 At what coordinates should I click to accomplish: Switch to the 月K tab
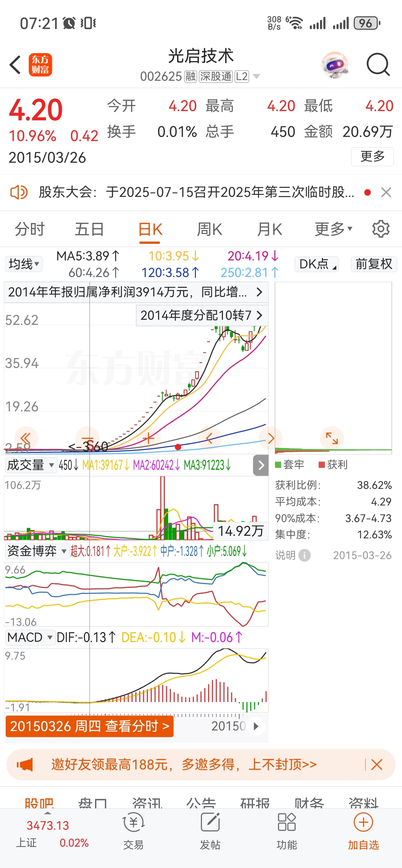[269, 229]
